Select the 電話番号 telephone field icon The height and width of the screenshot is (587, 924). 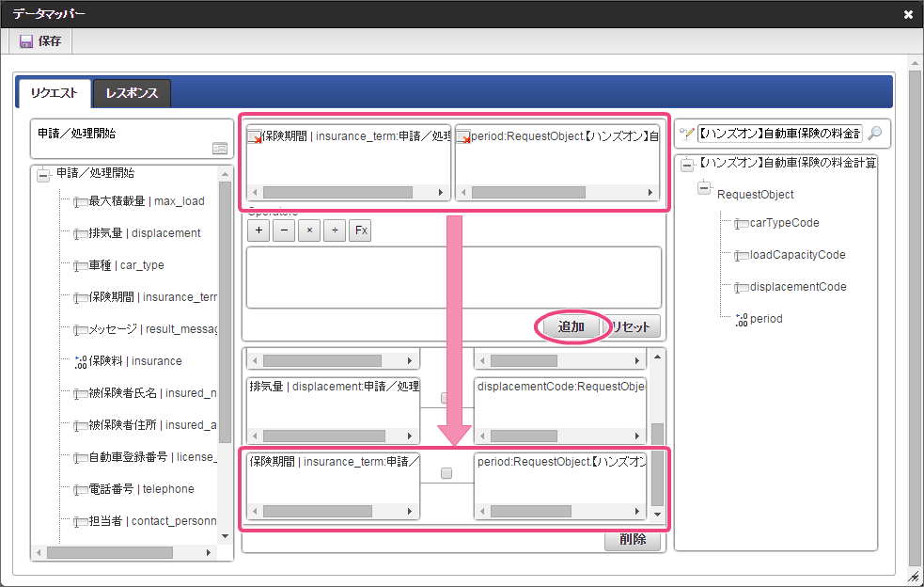tap(81, 490)
